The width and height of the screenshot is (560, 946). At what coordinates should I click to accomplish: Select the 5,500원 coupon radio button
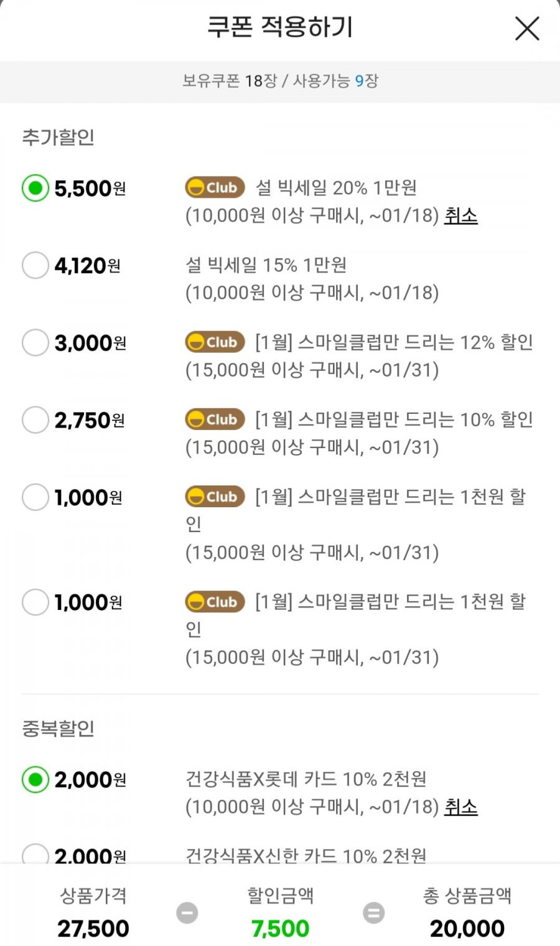35,188
